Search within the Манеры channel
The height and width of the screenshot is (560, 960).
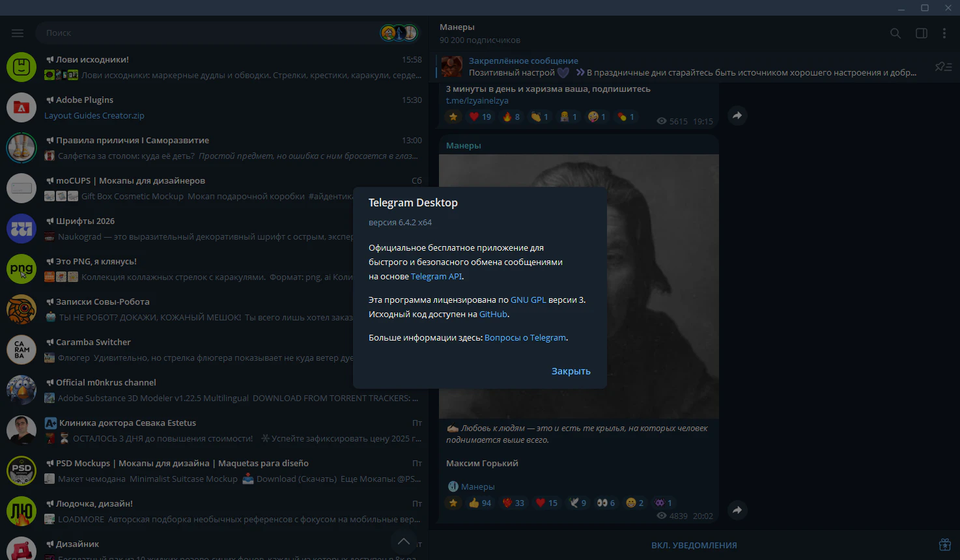click(x=896, y=33)
